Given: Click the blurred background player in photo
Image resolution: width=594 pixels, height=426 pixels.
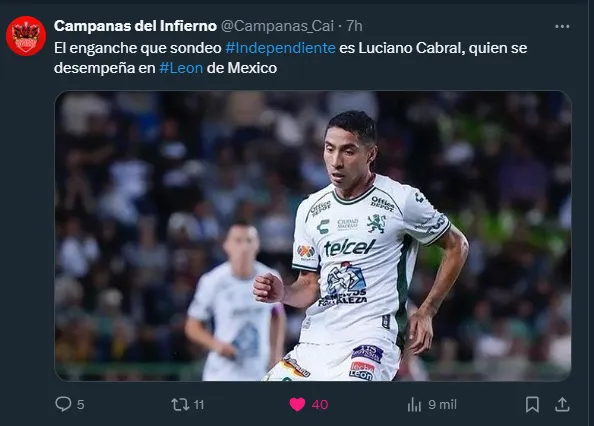Looking at the screenshot, I should click(235, 302).
